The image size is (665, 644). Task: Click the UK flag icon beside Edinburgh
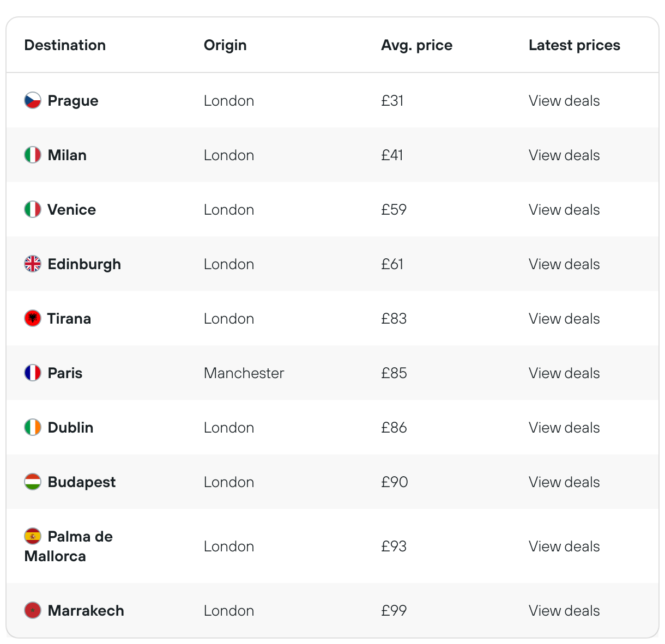click(33, 264)
